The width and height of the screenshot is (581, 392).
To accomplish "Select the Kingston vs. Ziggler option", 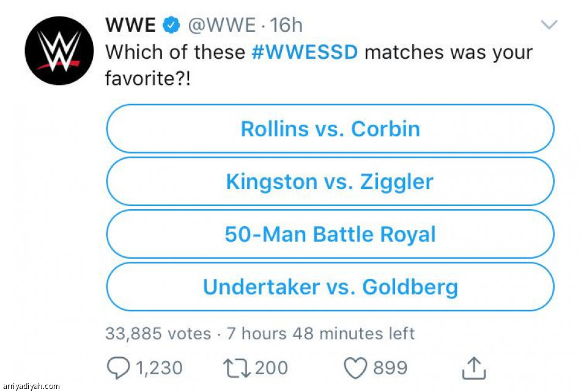I will tap(330, 182).
